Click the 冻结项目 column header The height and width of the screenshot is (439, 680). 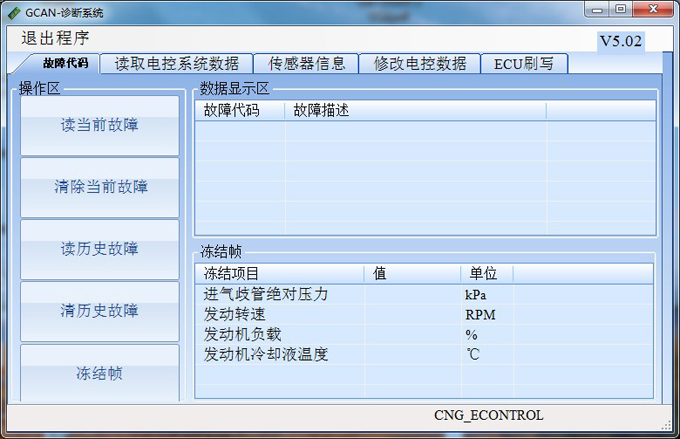click(x=231, y=273)
